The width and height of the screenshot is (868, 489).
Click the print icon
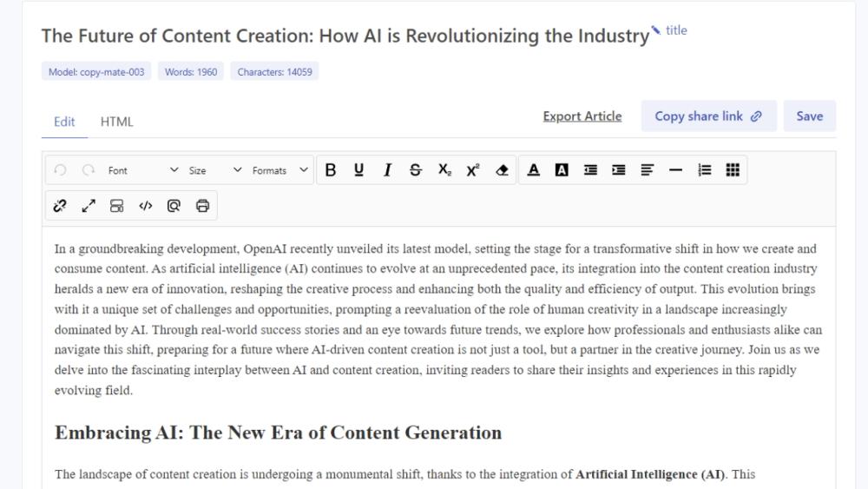[202, 206]
